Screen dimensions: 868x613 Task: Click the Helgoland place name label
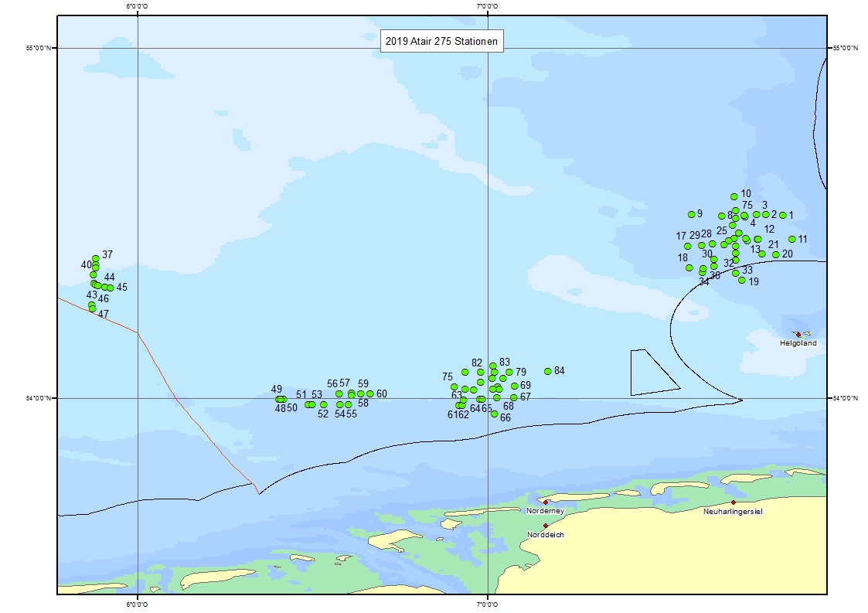click(x=798, y=343)
